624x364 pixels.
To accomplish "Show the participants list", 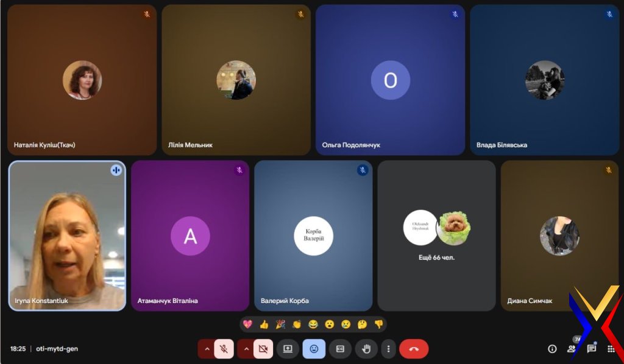I will click(572, 349).
